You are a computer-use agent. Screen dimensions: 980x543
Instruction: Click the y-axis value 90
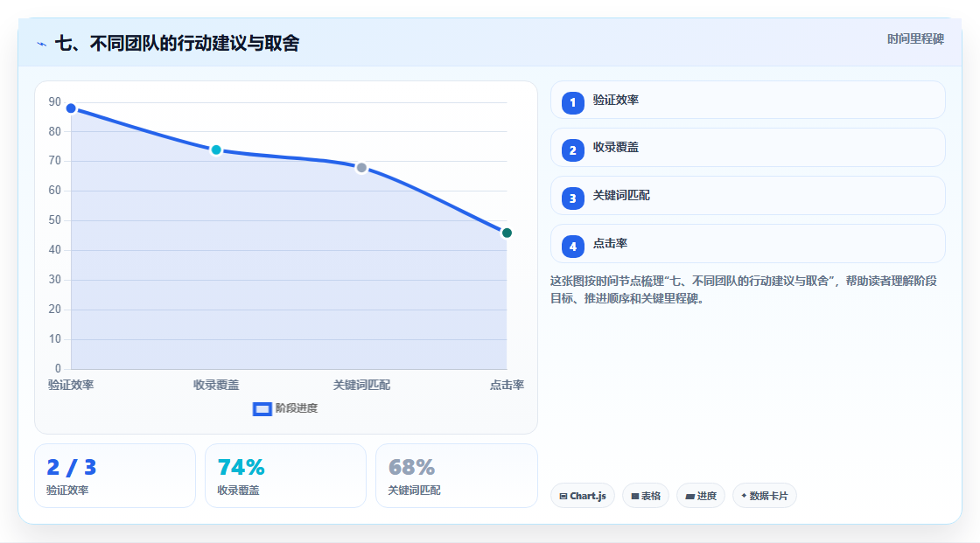pyautogui.click(x=55, y=101)
